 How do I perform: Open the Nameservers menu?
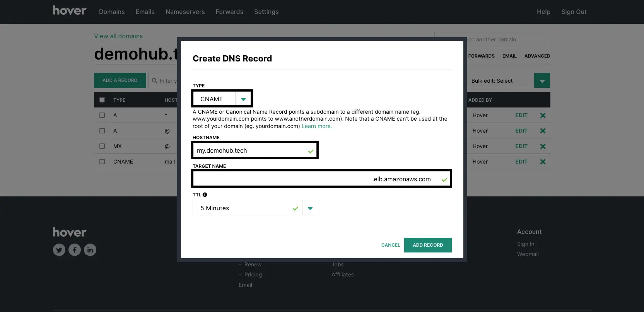[185, 12]
